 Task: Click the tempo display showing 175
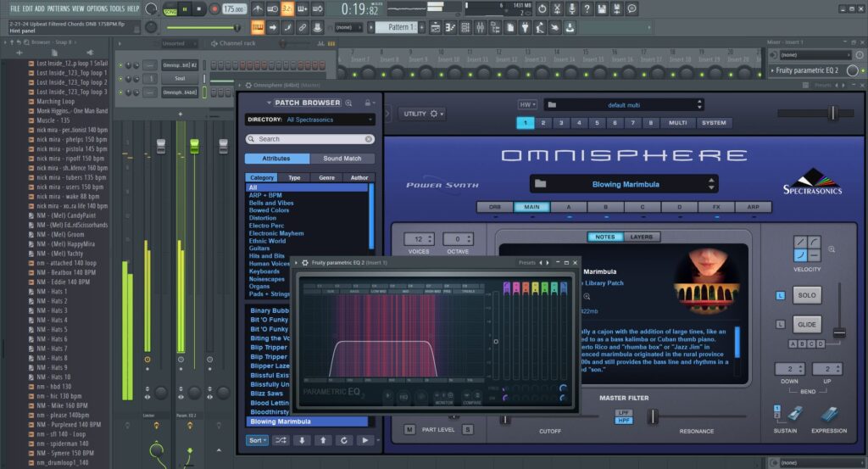click(x=234, y=9)
